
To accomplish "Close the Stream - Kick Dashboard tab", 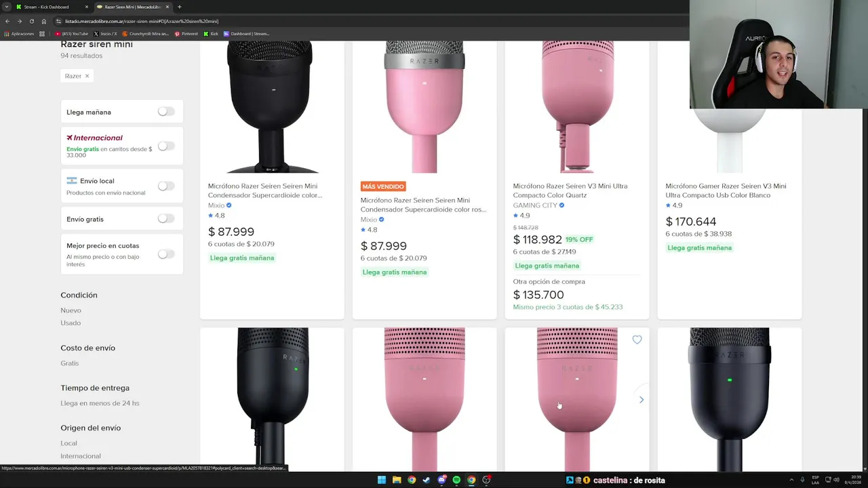I will (86, 7).
